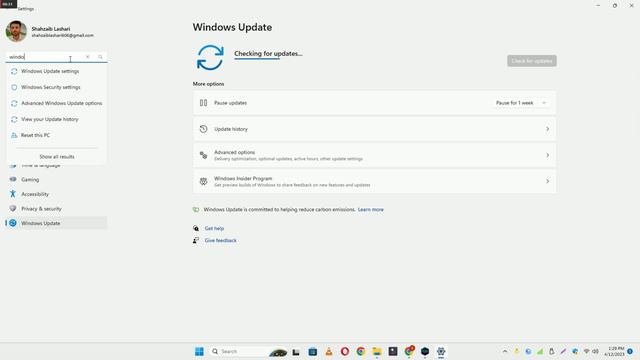This screenshot has height=360, width=640.
Task: Click the Get help link
Action: click(x=214, y=229)
